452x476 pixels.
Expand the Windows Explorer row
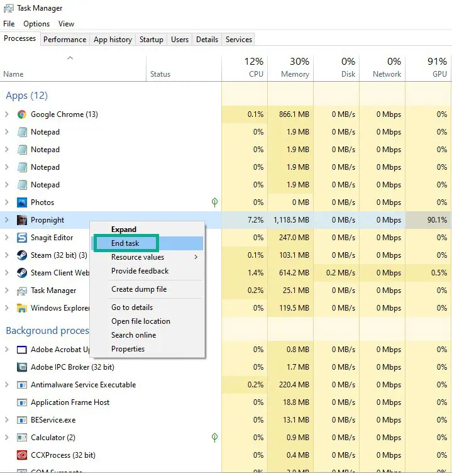pos(7,308)
